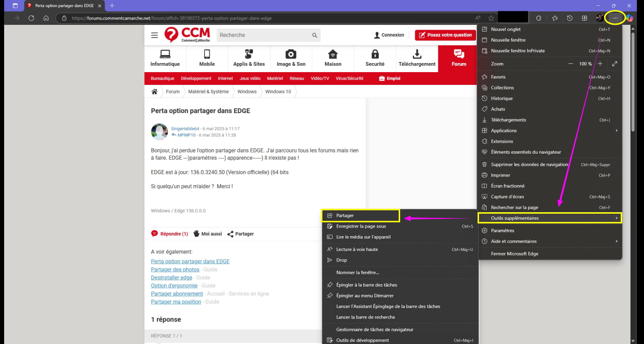
Task: Open the Image & Son category
Action: coord(291,58)
